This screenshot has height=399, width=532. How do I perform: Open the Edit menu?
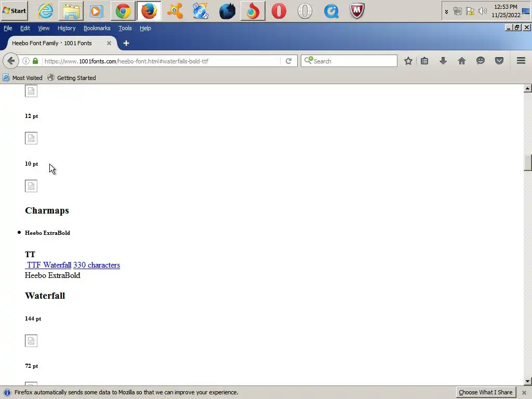tap(25, 28)
